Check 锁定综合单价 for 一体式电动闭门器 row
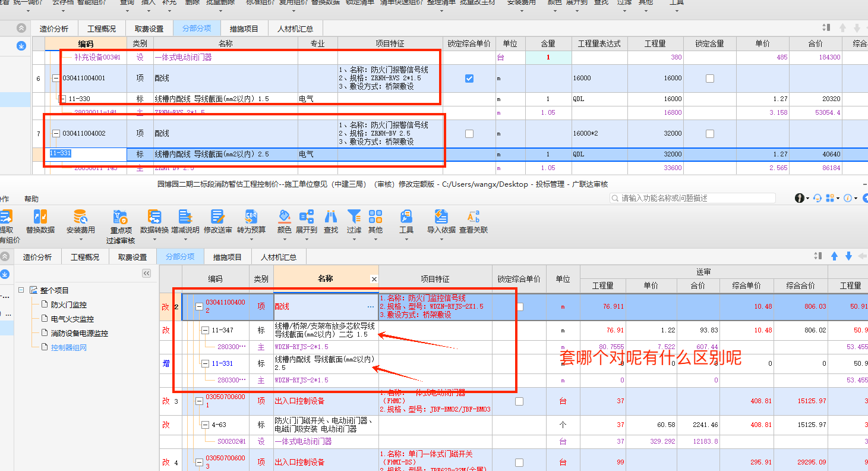The height and width of the screenshot is (471, 868). coord(519,401)
